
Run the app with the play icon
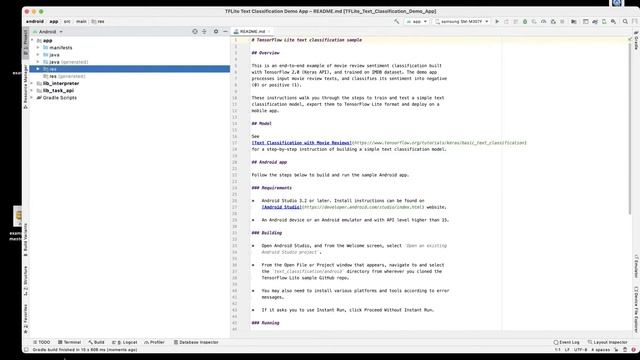pos(497,22)
